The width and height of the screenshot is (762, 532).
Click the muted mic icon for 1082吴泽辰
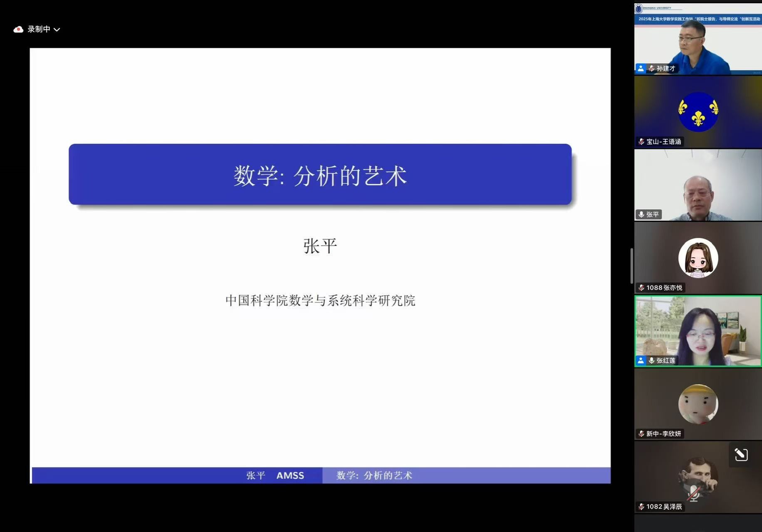(641, 507)
